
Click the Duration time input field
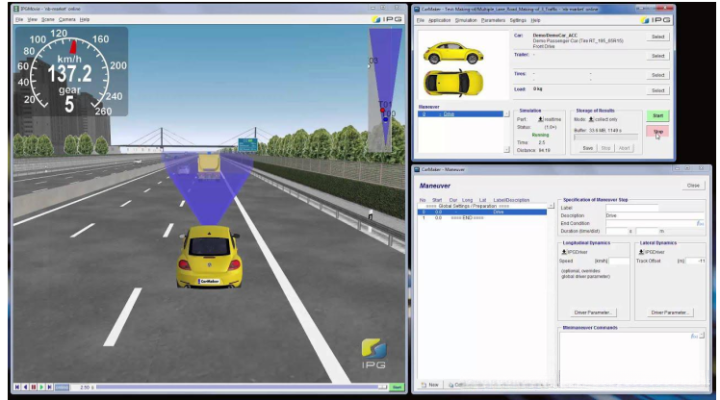click(617, 231)
